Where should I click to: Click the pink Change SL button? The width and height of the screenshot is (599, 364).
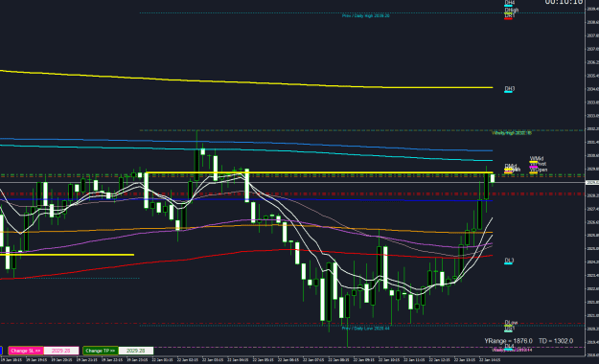(x=26, y=351)
